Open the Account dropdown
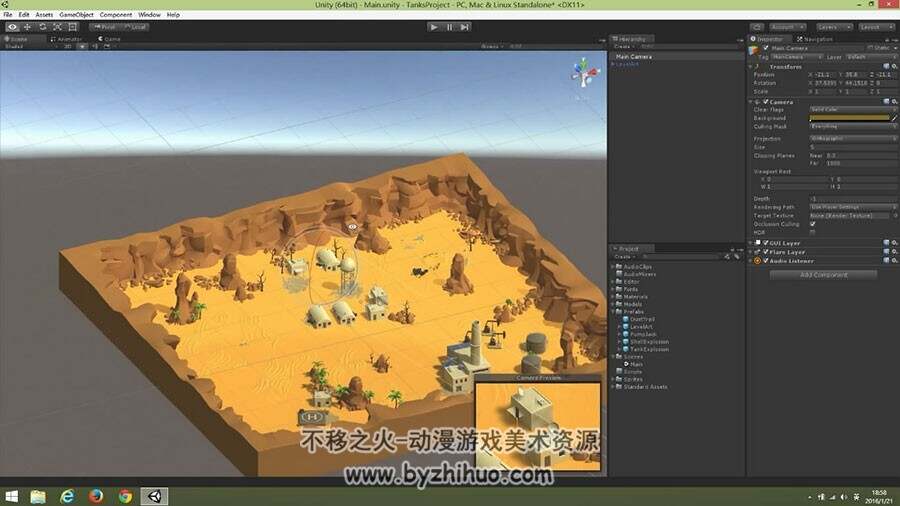 (x=786, y=27)
